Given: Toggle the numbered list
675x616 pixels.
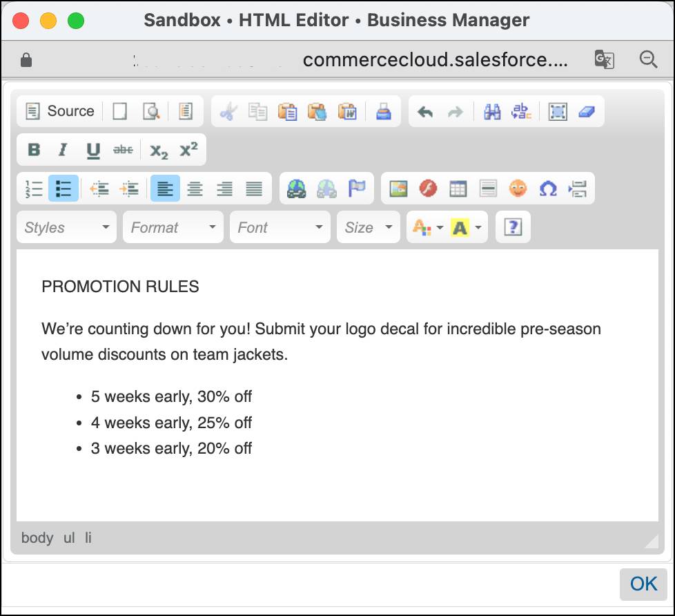Looking at the screenshot, I should point(34,189).
